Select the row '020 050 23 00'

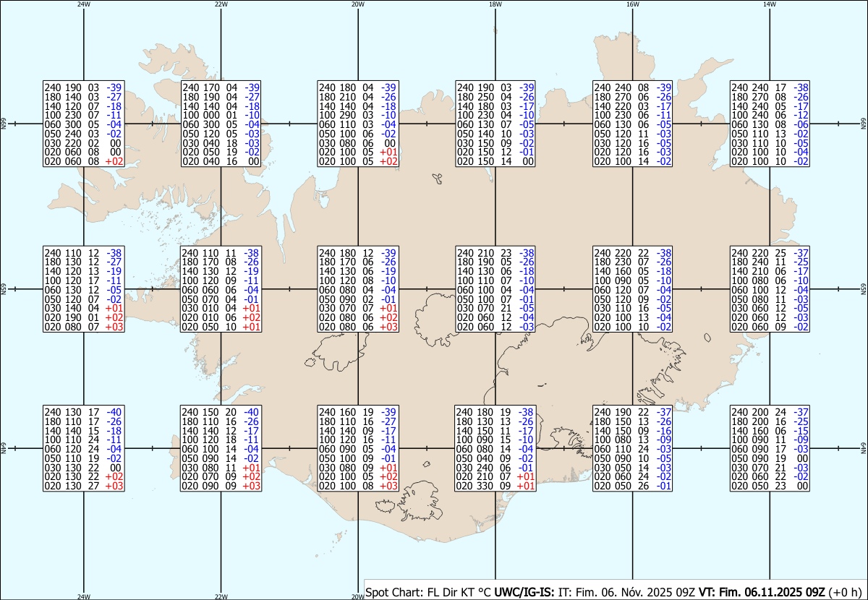click(x=770, y=486)
